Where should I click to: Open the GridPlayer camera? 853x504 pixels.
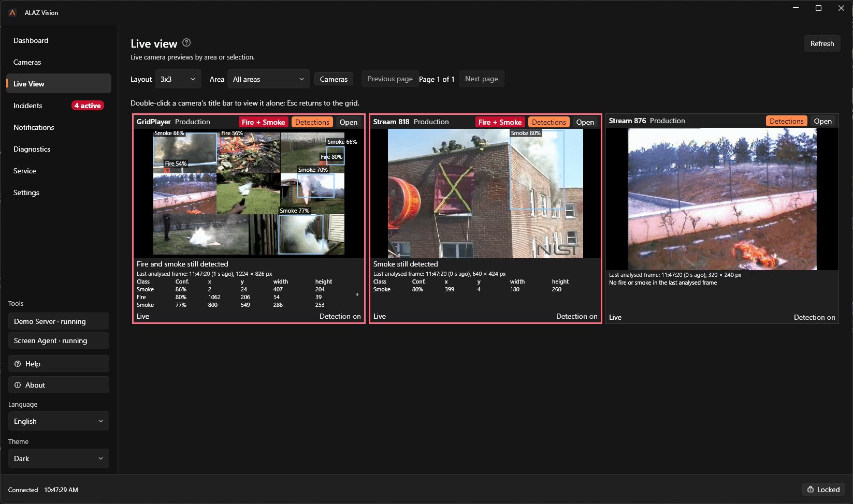pyautogui.click(x=349, y=122)
